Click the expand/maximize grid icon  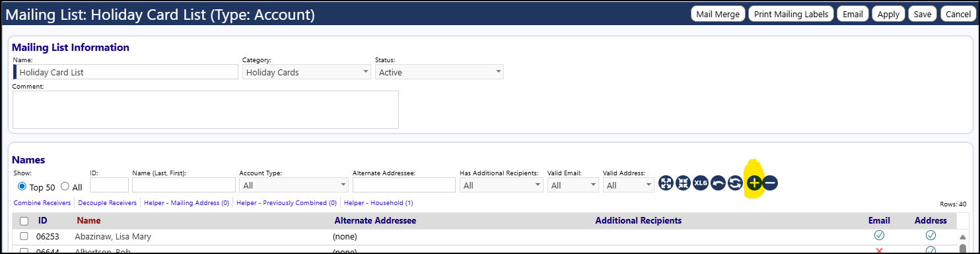coord(666,183)
